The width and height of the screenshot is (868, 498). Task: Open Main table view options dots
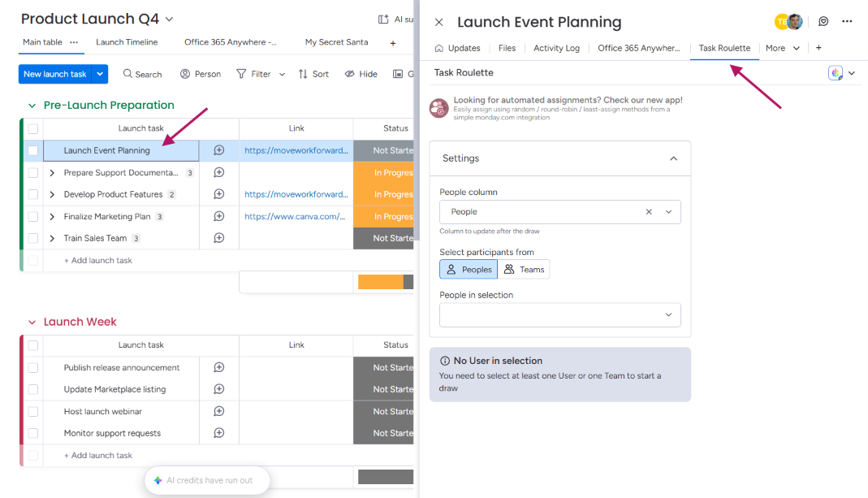coord(74,42)
